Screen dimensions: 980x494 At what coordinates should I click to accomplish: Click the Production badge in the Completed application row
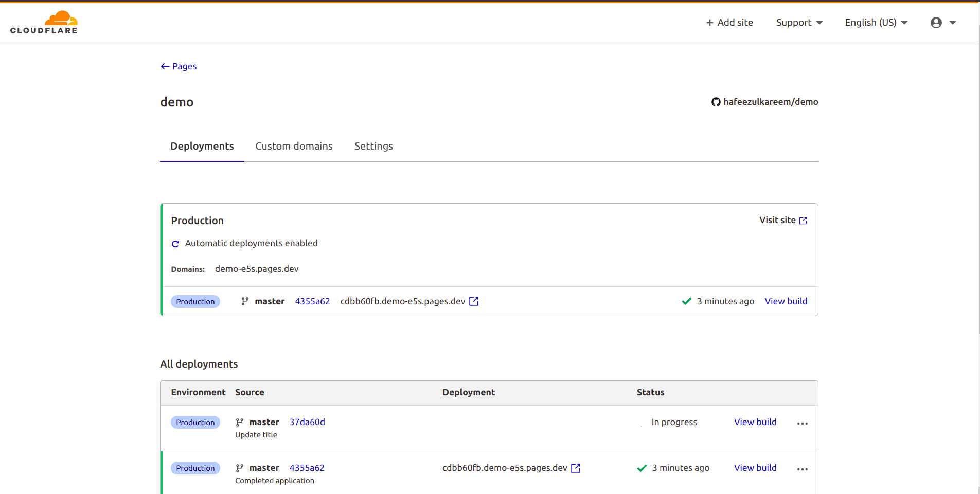pyautogui.click(x=195, y=468)
